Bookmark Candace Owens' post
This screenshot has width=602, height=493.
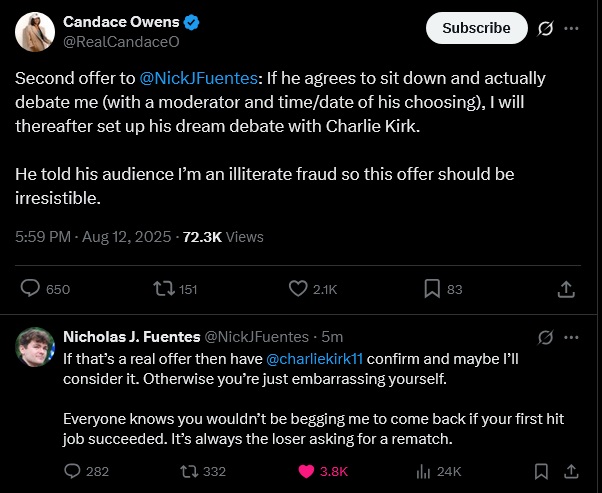pyautogui.click(x=432, y=289)
